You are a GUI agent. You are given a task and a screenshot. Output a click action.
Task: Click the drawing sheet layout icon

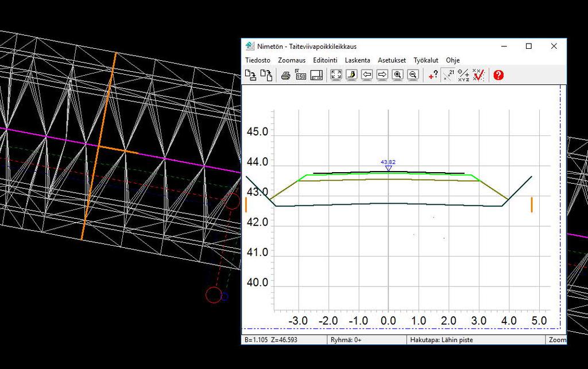[x=316, y=75]
